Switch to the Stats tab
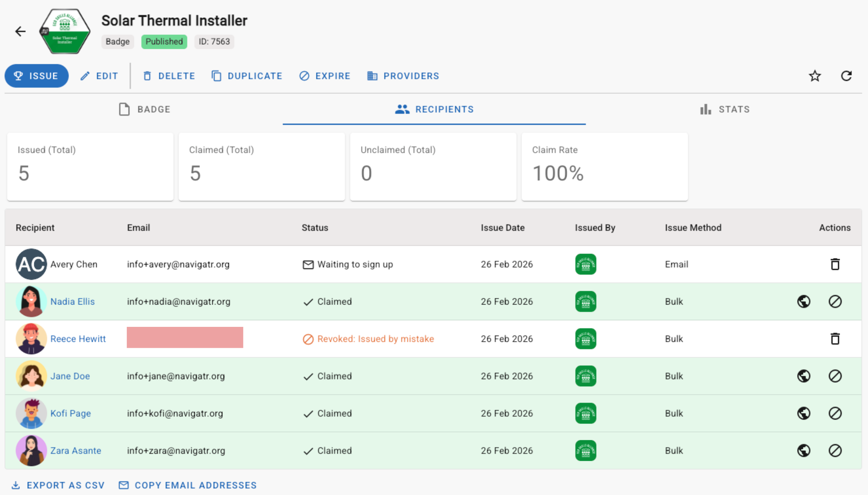Screen dimensions: 868x495 click(725, 110)
